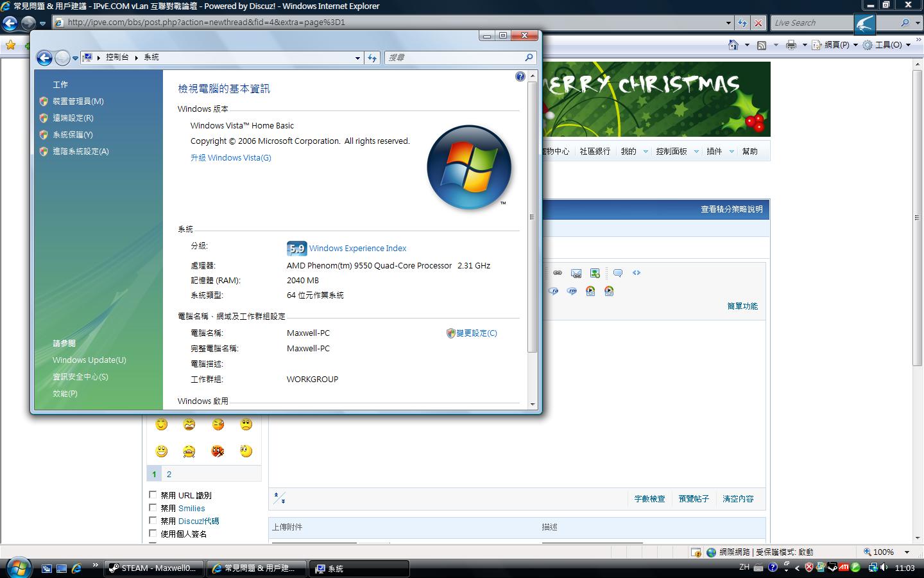Open 進階系統設定(A) in the System sidebar
Screen dimensions: 924x578
point(81,152)
